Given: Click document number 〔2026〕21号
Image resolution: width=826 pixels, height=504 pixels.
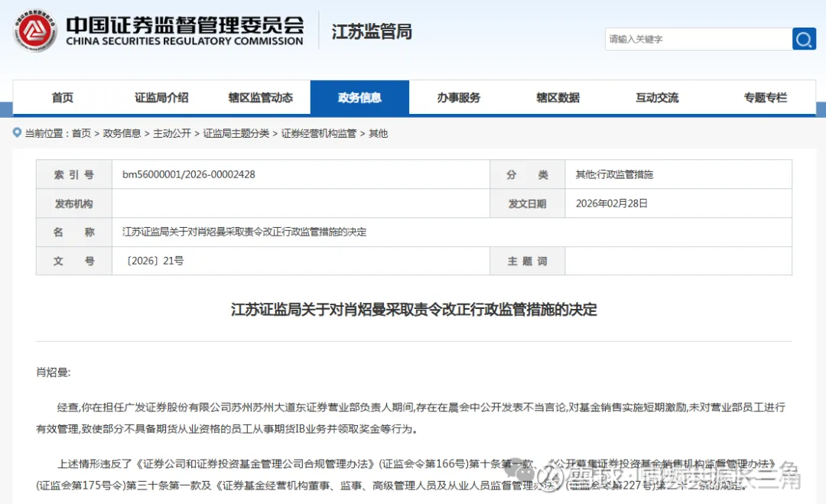Looking at the screenshot, I should pos(153,261).
